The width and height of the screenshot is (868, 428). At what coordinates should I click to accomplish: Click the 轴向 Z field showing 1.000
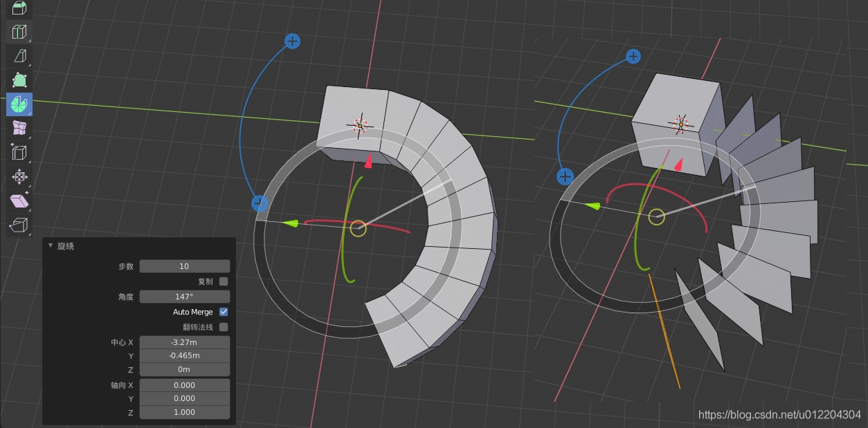pyautogui.click(x=184, y=412)
